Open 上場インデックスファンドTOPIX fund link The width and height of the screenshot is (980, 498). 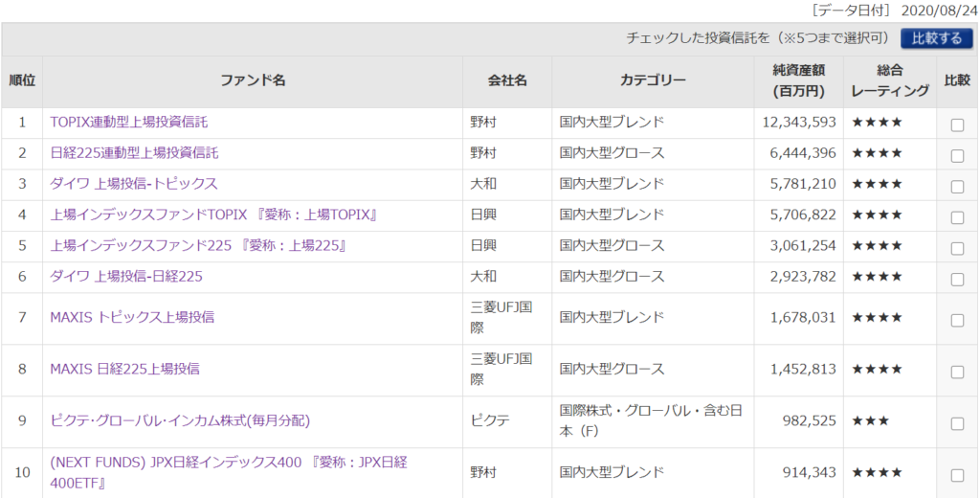[x=213, y=215]
